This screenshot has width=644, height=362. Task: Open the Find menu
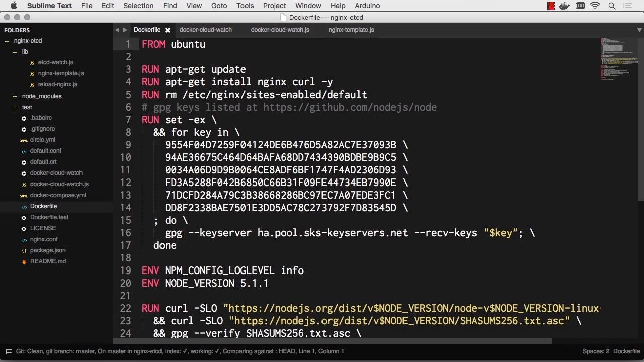pyautogui.click(x=170, y=6)
